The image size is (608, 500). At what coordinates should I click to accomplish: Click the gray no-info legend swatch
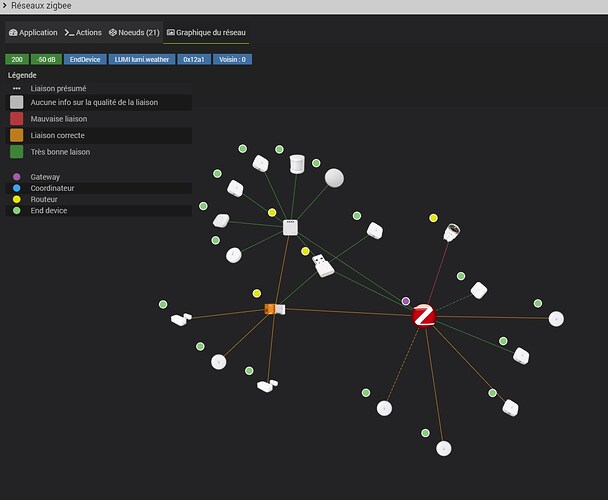pos(17,102)
